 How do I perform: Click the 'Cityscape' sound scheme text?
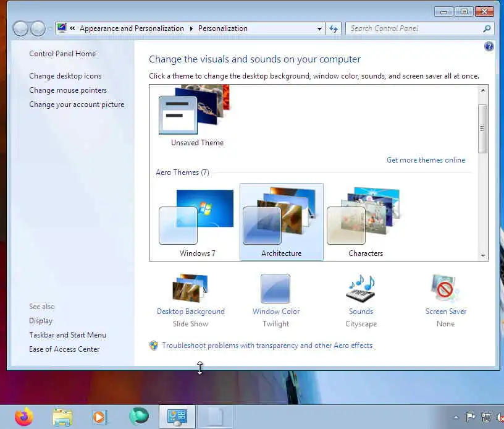point(361,324)
